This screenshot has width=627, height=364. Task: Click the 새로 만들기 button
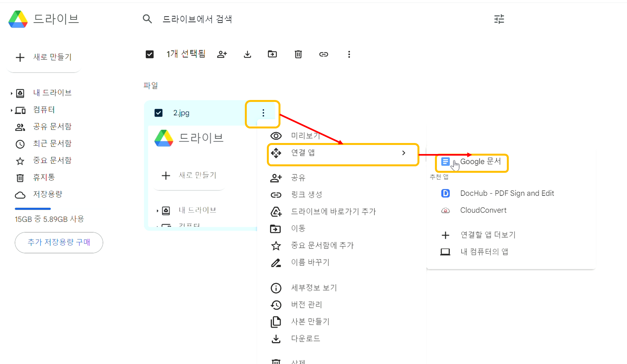coord(44,57)
